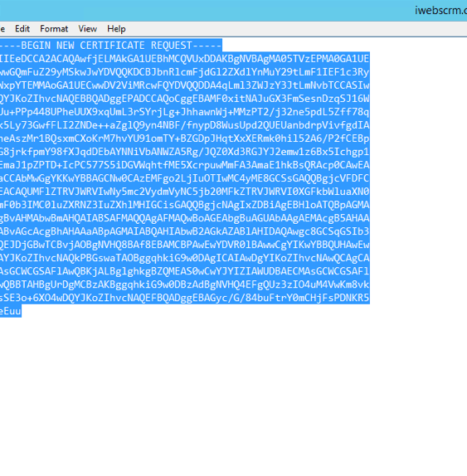Click the line ending with uM4VwKm8vk
Image resolution: width=467 pixels, height=476 pixels.
coord(185,284)
